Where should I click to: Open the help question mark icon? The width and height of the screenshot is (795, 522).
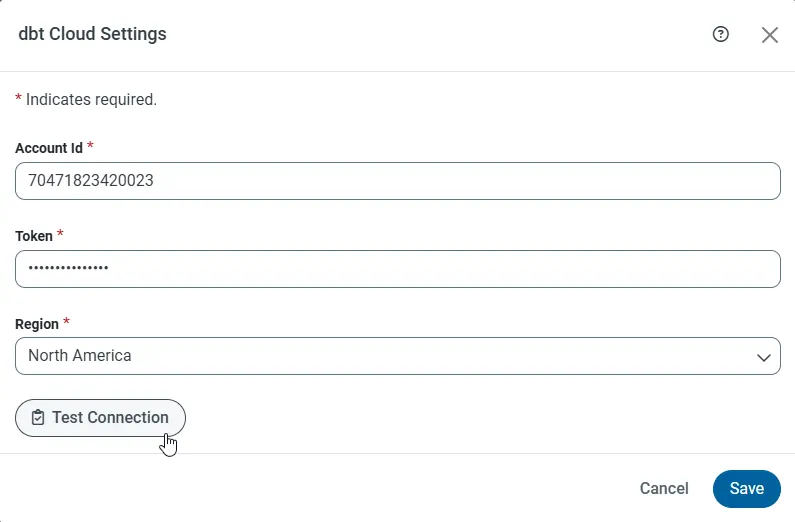(x=720, y=34)
